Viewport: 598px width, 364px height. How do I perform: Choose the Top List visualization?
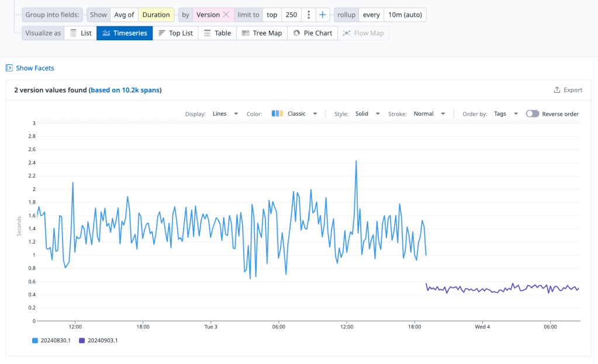pyautogui.click(x=175, y=33)
